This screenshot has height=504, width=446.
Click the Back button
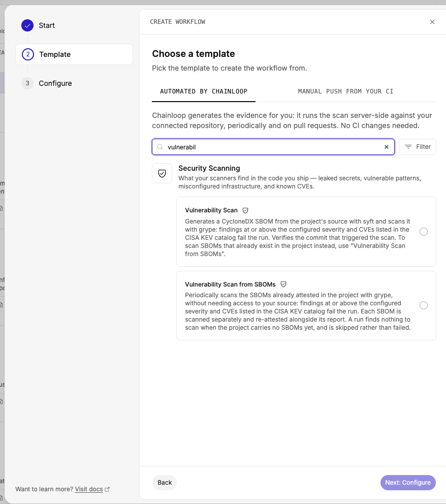(165, 483)
